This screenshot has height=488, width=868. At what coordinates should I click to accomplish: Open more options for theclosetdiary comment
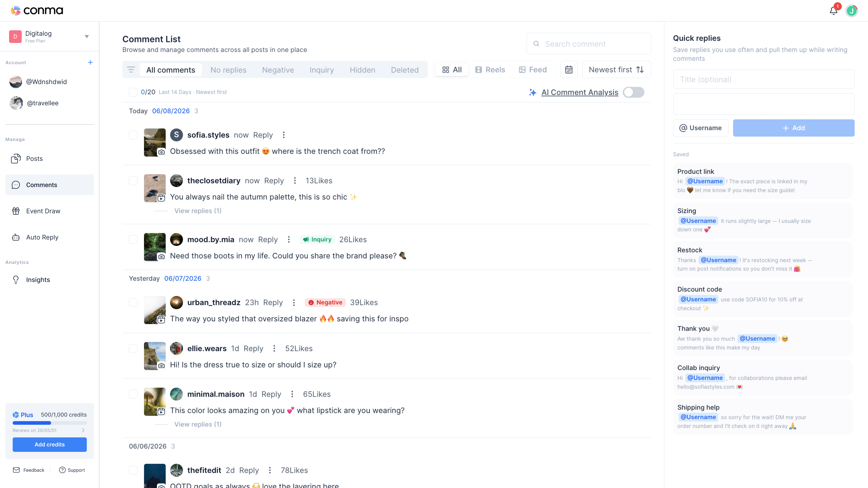(x=295, y=181)
